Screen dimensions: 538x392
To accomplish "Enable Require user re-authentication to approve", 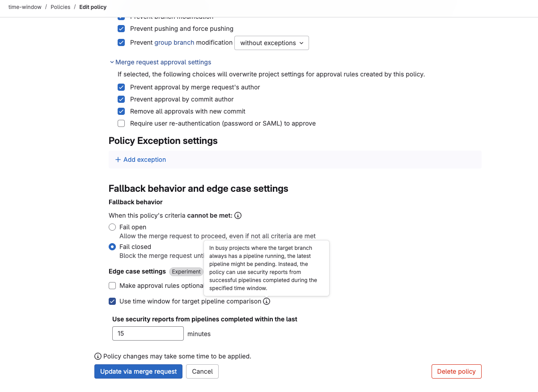I will click(x=121, y=123).
